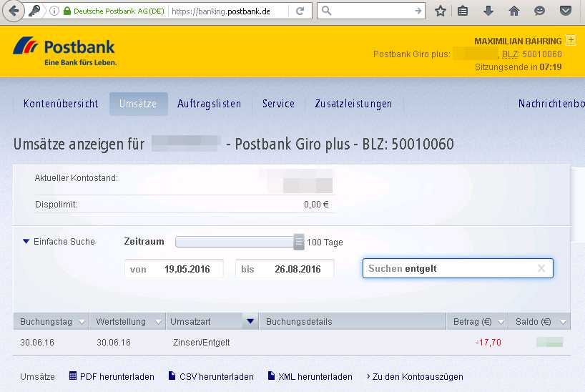This screenshot has width=585, height=392.
Task: Open the browser downloads arrow icon
Action: point(488,11)
